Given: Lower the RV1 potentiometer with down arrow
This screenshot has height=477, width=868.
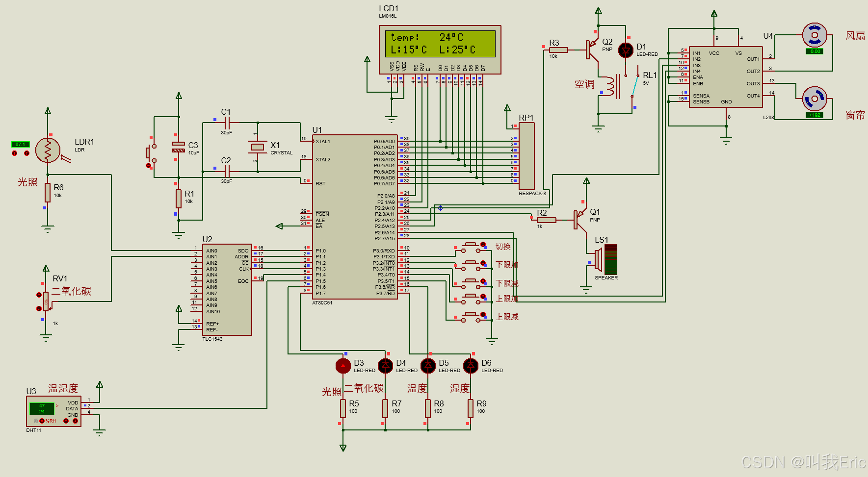Looking at the screenshot, I should coord(39,308).
